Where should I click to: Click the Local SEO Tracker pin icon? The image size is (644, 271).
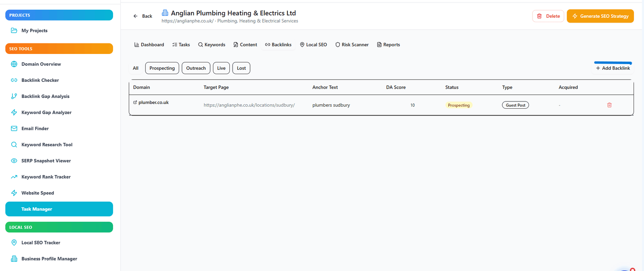pyautogui.click(x=14, y=242)
